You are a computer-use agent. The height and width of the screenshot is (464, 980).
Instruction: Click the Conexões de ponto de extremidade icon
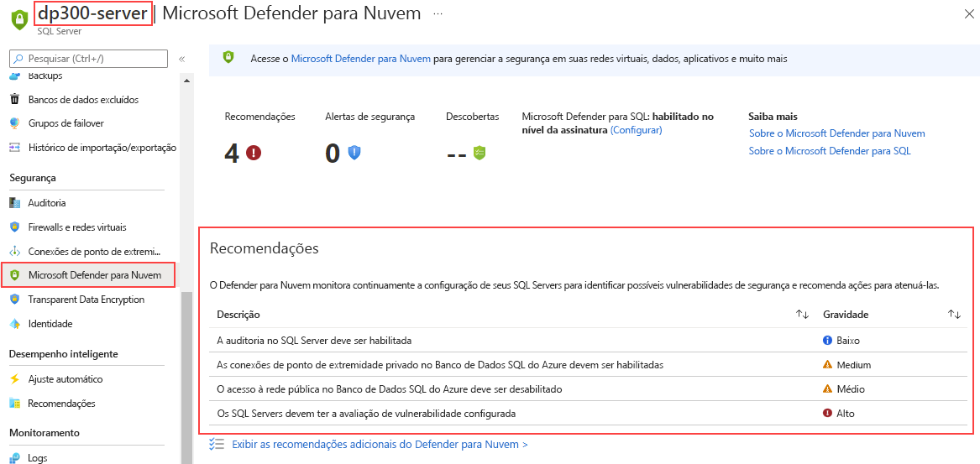click(x=15, y=251)
